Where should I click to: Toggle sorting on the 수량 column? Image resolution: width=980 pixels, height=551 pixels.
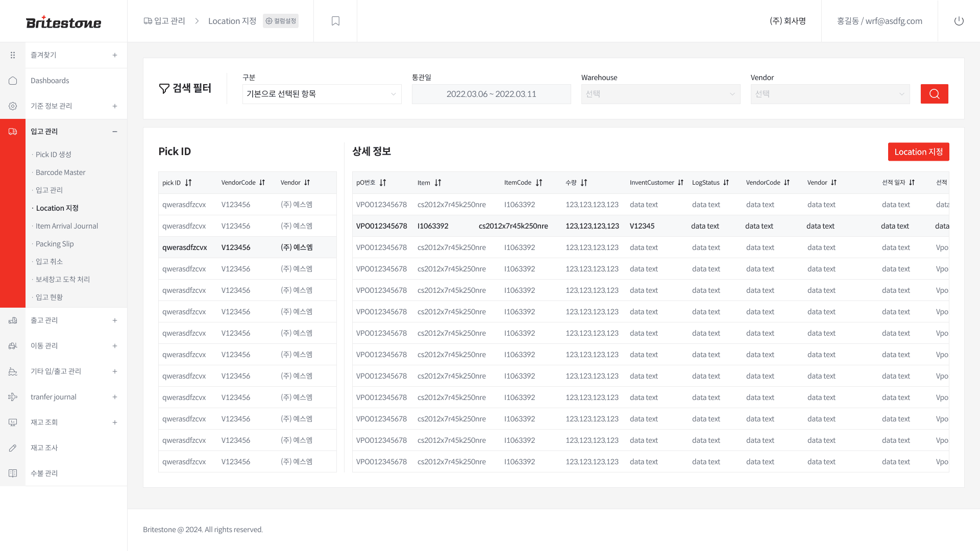point(585,182)
